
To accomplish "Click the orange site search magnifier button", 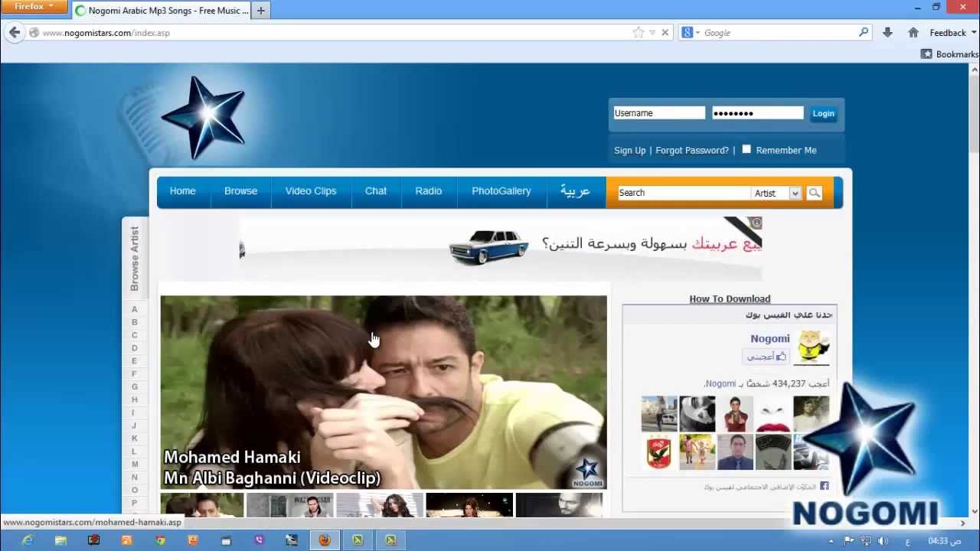I will click(x=815, y=193).
